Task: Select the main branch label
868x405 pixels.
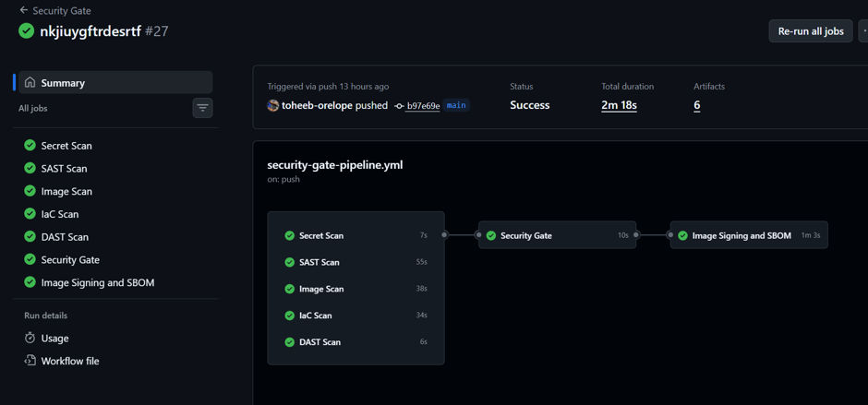Action: point(456,105)
